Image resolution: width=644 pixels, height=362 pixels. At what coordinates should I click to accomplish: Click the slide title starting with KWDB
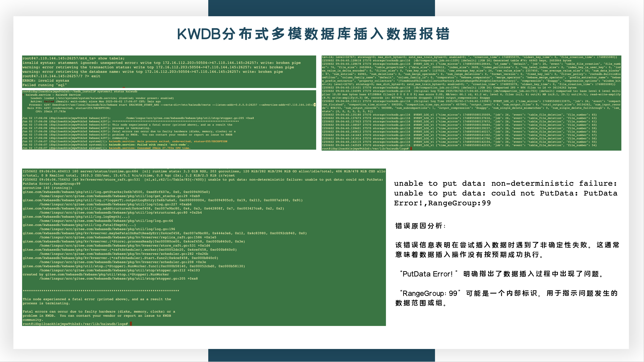313,34
